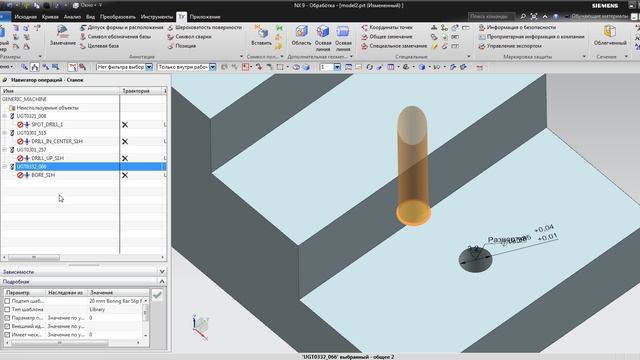Click the Параметр column header
The image size is (640, 360).
pos(24,293)
